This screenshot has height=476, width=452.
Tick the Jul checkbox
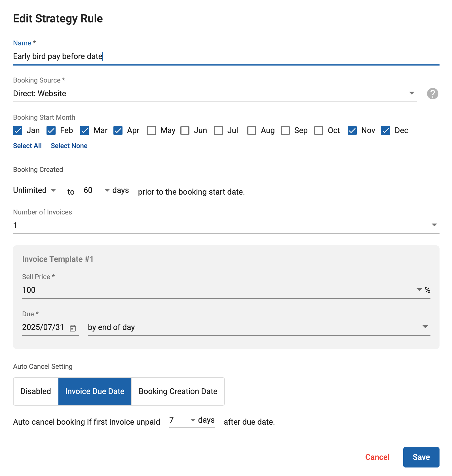coord(218,130)
